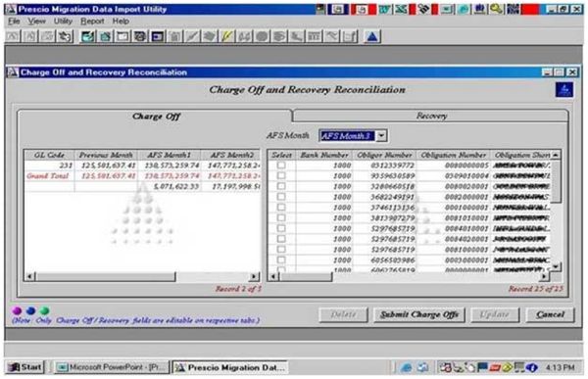
Task: Toggle the Select checkbox for obligor 6056503986
Action: coord(281,260)
